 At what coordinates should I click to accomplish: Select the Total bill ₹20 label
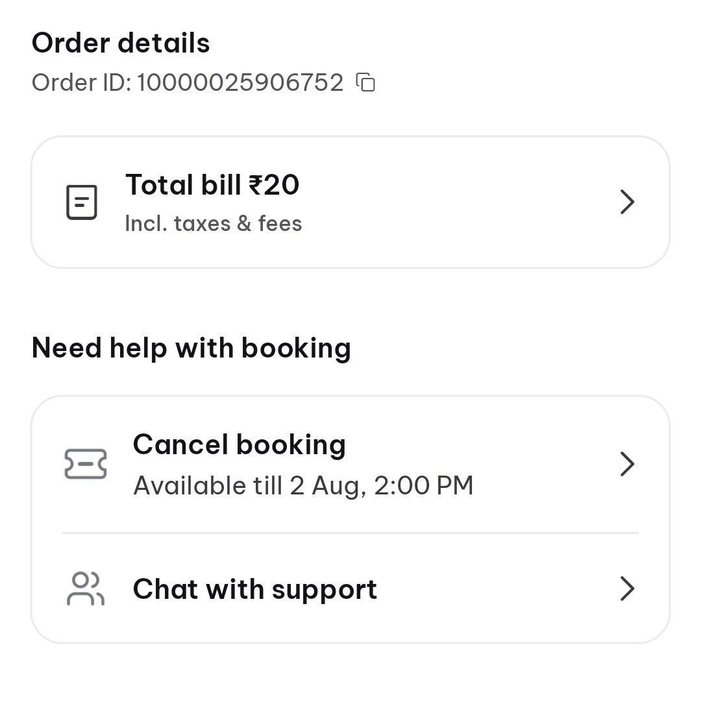pyautogui.click(x=212, y=185)
